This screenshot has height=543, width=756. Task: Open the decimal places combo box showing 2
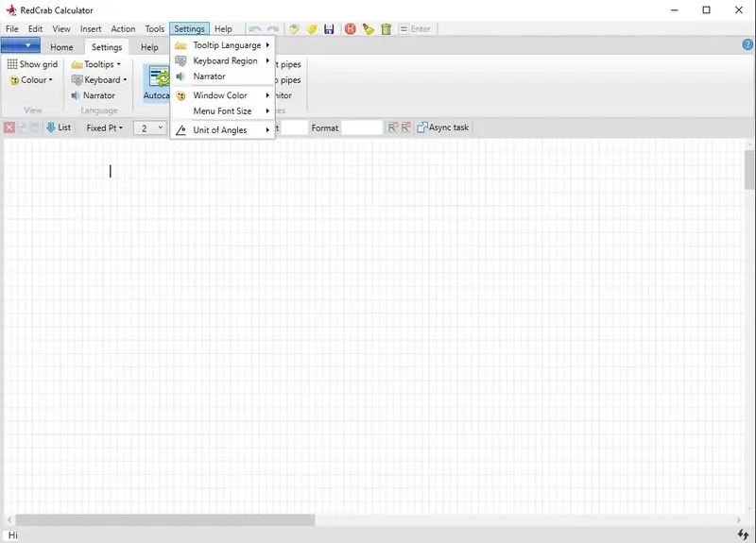click(x=150, y=128)
